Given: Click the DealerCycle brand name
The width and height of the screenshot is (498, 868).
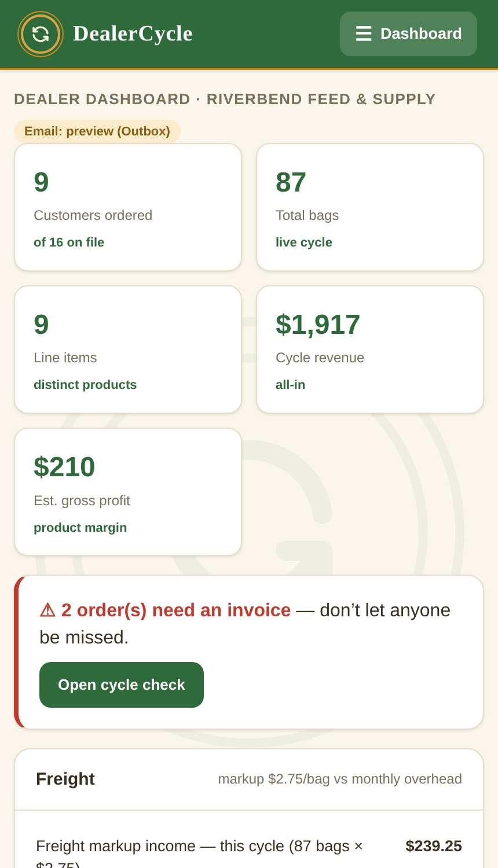Looking at the screenshot, I should 133,34.
